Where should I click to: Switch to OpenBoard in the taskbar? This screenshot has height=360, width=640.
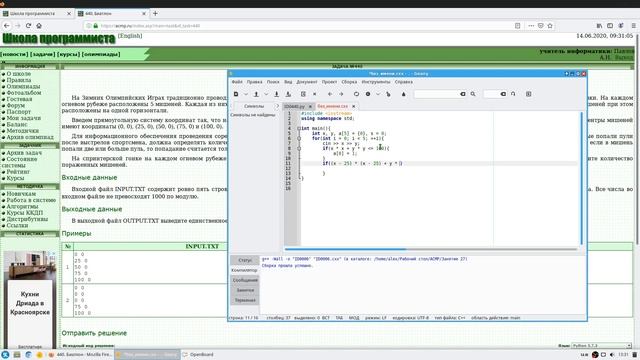(x=198, y=355)
